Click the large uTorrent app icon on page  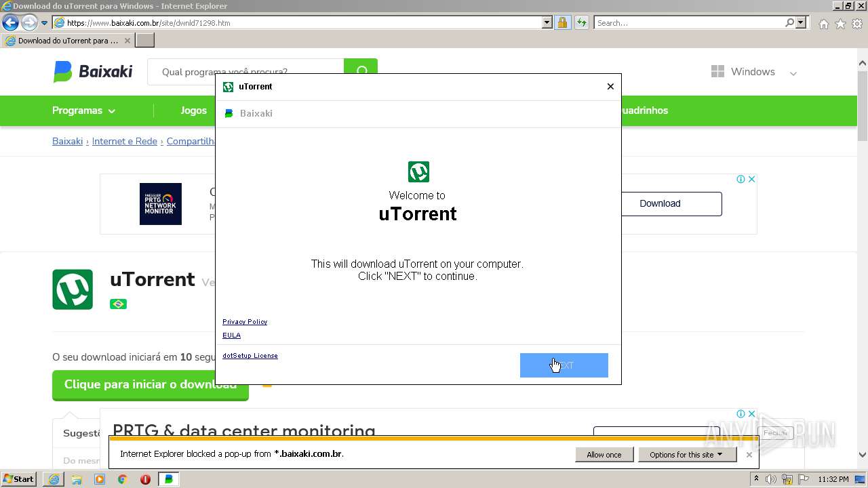tap(73, 289)
